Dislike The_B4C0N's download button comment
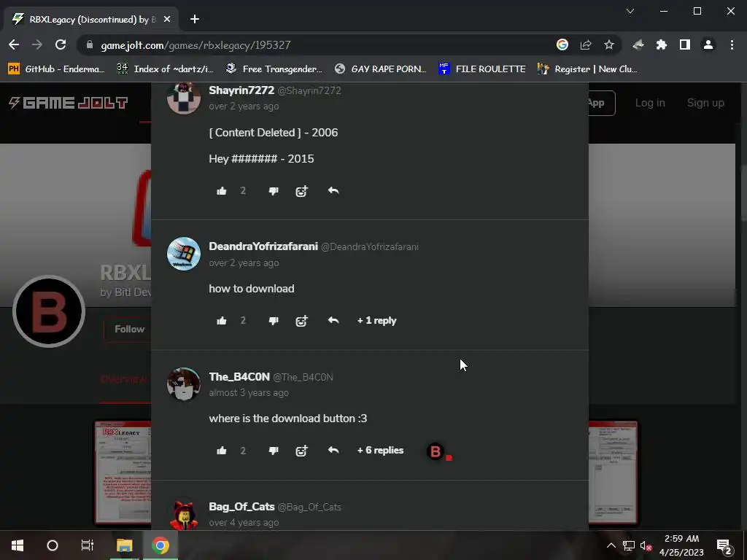 point(274,451)
